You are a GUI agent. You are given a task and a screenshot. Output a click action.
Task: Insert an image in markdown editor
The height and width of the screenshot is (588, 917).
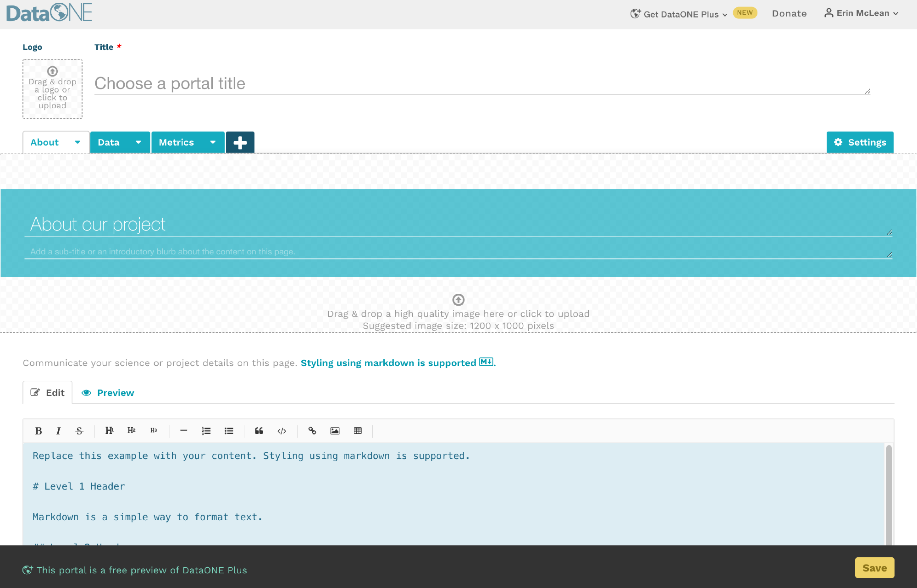pyautogui.click(x=335, y=431)
